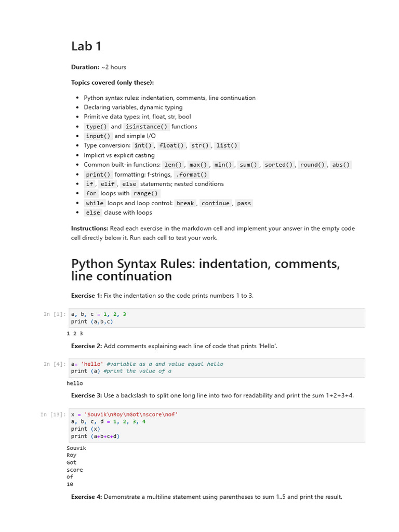Image resolution: width=399 pixels, height=532 pixels.
Task: Click the '.format()' code label
Action: point(191,175)
